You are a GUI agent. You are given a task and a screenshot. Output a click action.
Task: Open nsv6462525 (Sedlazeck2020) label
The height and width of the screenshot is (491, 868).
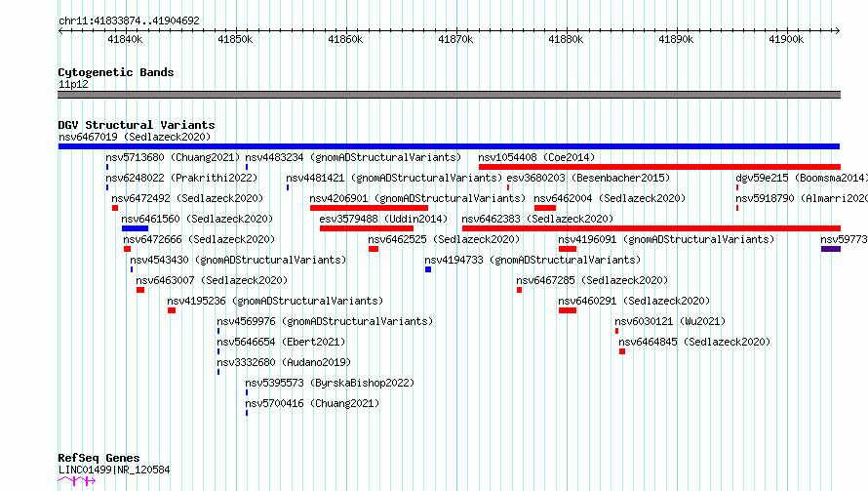pyautogui.click(x=444, y=239)
